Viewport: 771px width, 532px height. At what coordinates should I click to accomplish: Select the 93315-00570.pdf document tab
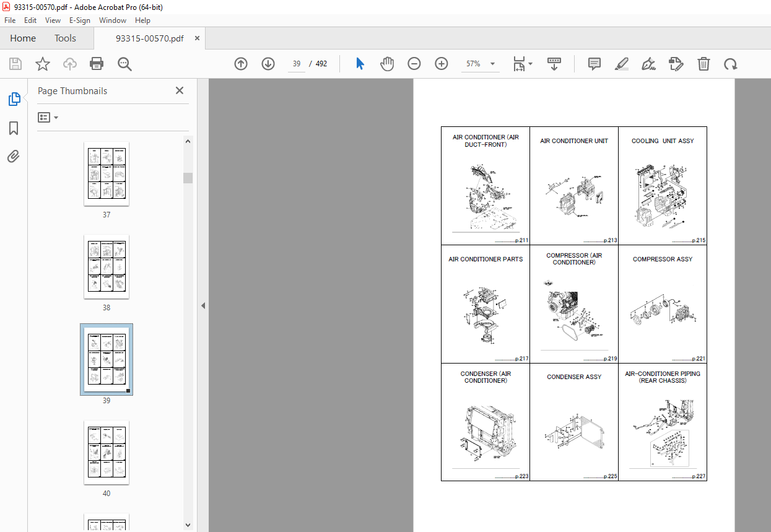[x=149, y=38]
